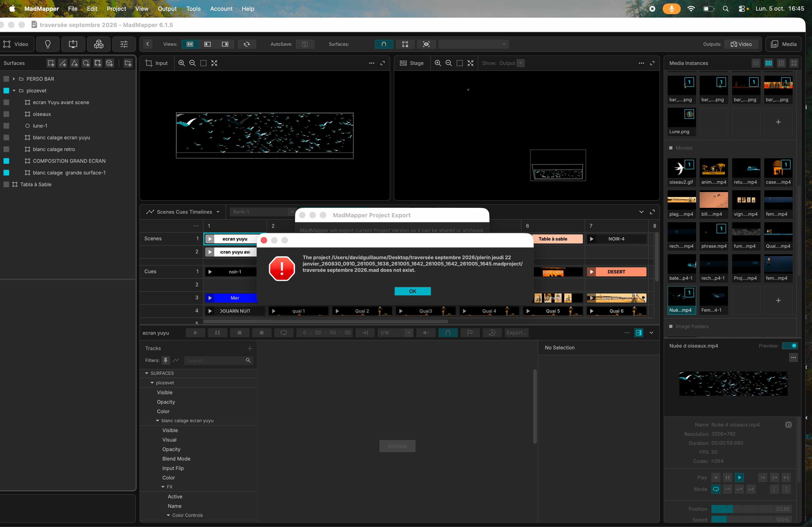Click the Stage panel zoom out icon

pos(449,63)
